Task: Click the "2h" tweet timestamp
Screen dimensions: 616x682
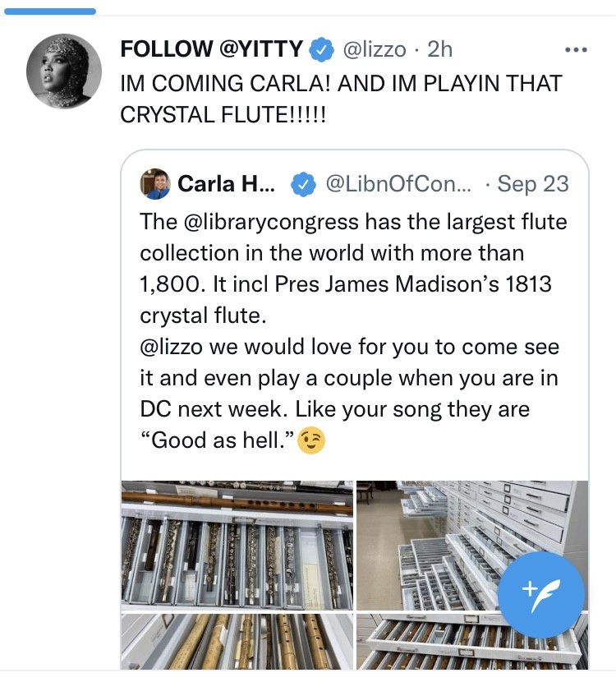Action: pyautogui.click(x=439, y=50)
